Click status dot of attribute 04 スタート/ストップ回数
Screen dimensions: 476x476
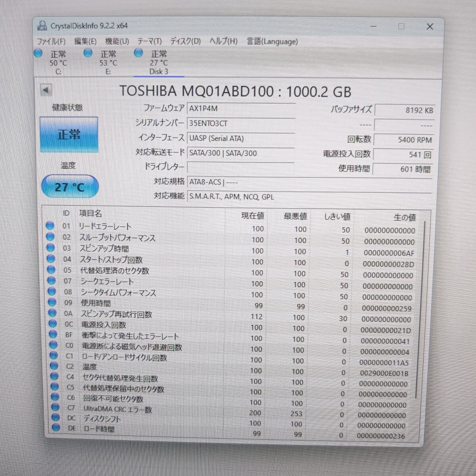tap(51, 259)
